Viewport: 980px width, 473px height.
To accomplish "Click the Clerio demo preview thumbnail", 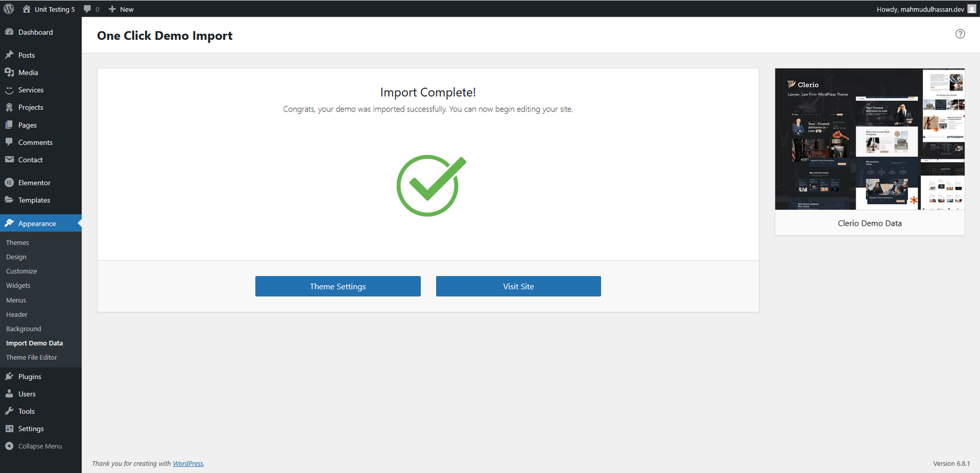I will coord(869,140).
